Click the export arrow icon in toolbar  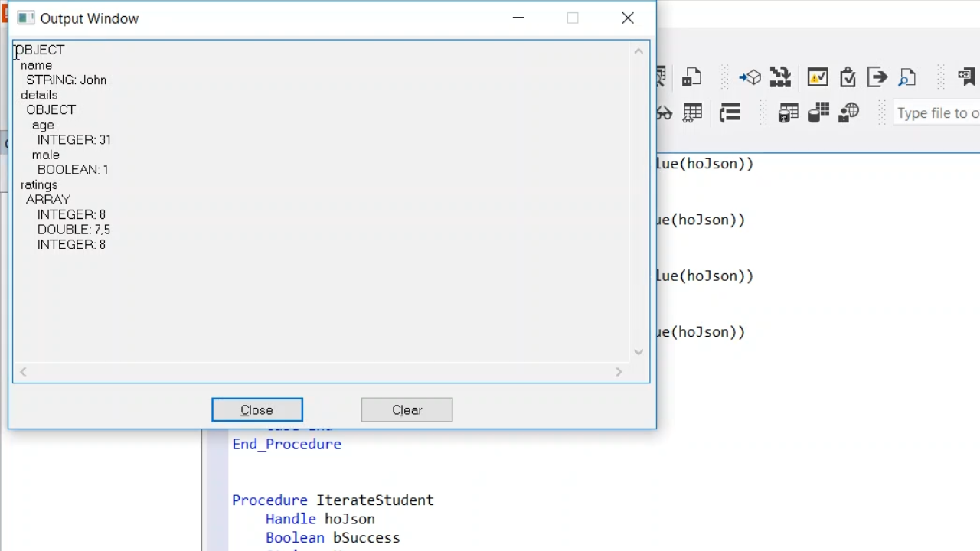(877, 77)
